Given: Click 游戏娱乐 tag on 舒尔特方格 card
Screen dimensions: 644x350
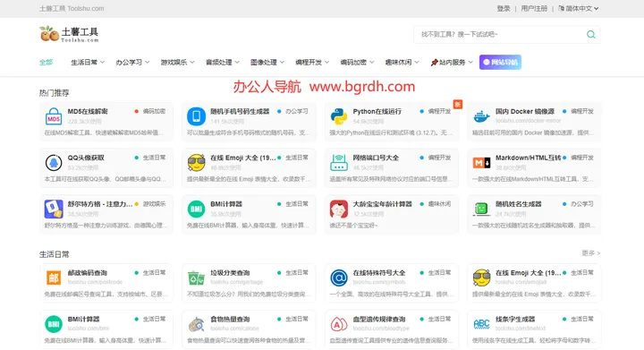Looking at the screenshot, I should point(154,204).
